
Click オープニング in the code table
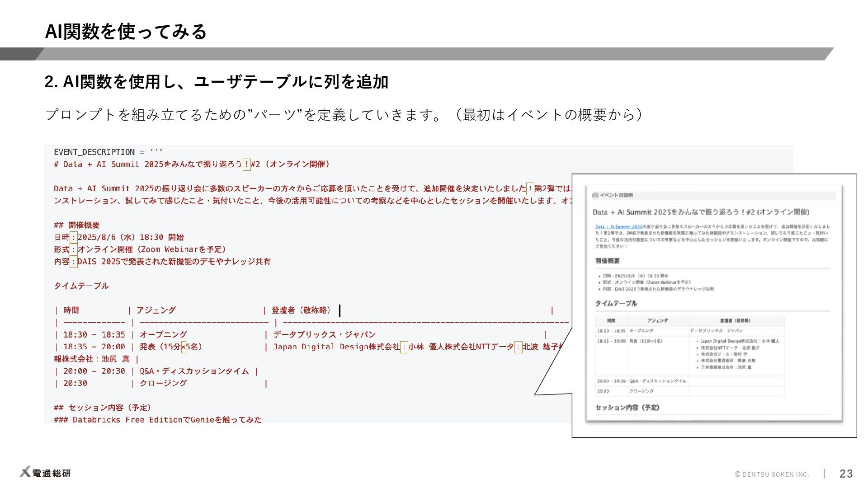point(163,335)
